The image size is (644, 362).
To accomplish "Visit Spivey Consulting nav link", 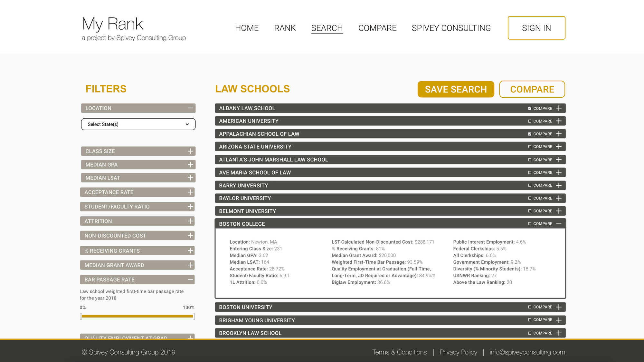I will tap(451, 28).
